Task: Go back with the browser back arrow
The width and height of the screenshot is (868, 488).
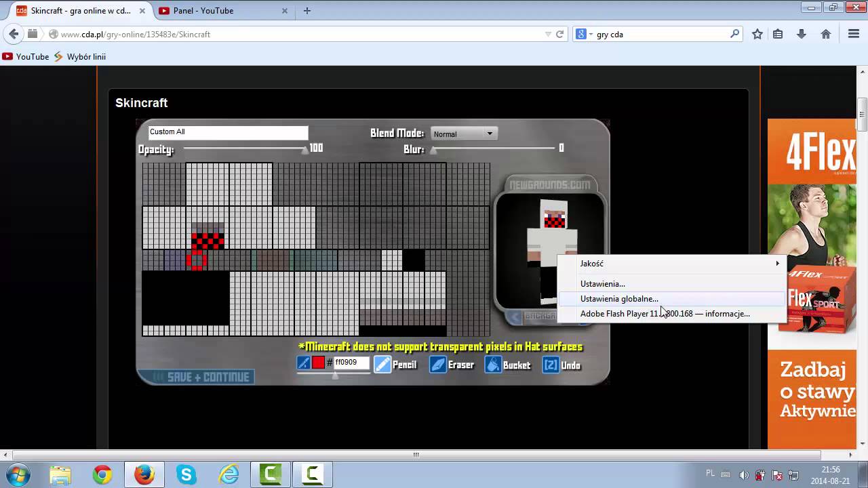Action: (x=14, y=34)
